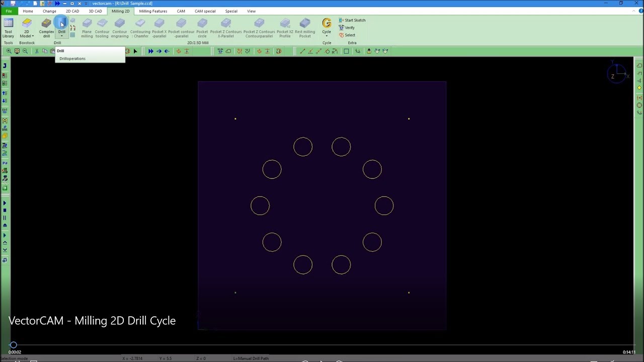Open the File menu

[9, 11]
